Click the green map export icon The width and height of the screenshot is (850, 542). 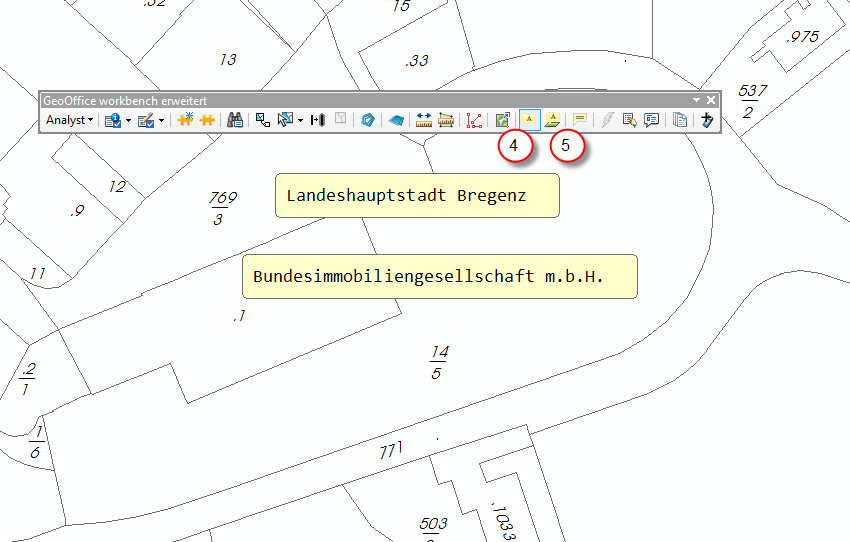click(x=503, y=120)
